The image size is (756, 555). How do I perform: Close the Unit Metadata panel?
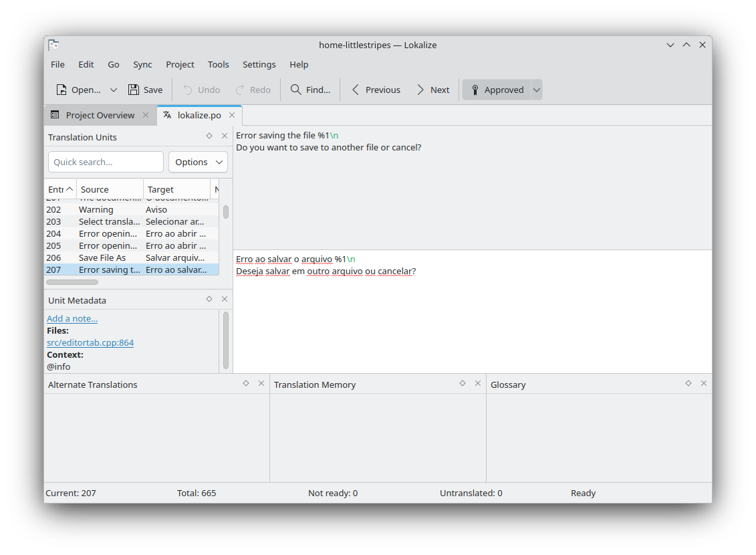click(225, 299)
